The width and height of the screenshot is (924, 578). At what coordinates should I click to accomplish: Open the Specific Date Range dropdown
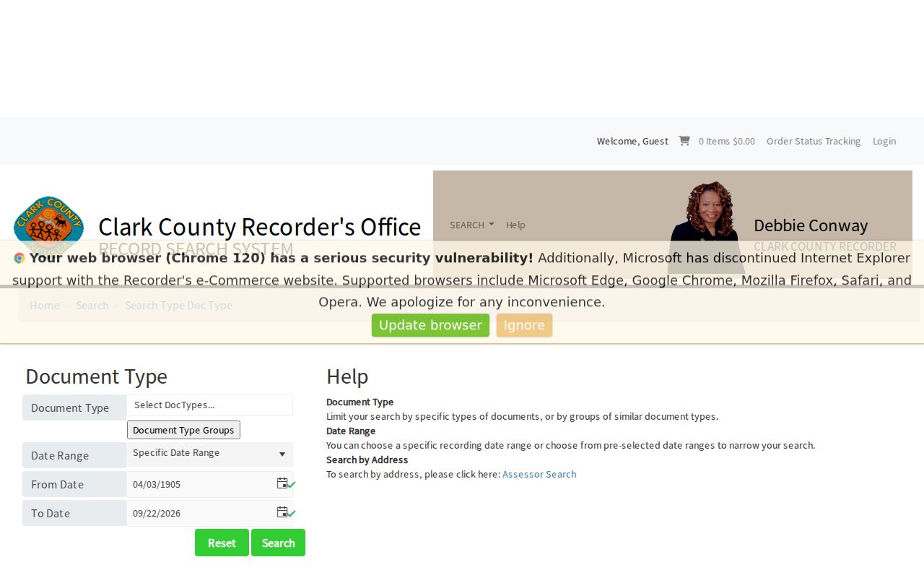tap(209, 454)
